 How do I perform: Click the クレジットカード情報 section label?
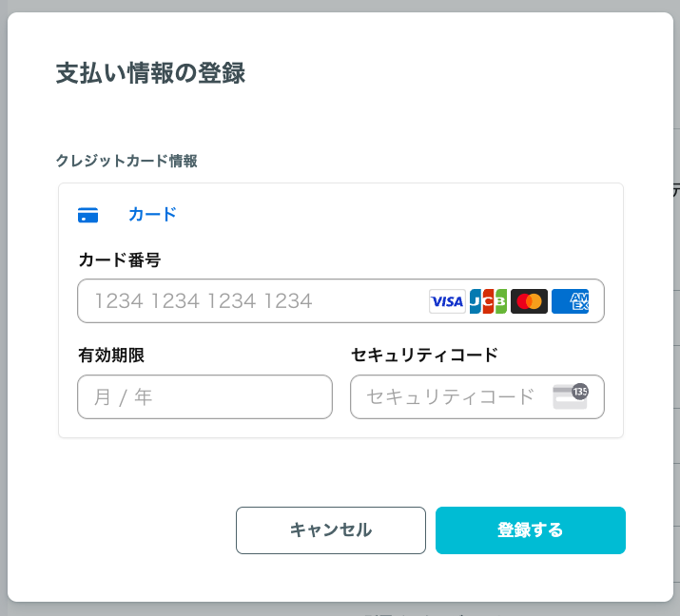(126, 161)
